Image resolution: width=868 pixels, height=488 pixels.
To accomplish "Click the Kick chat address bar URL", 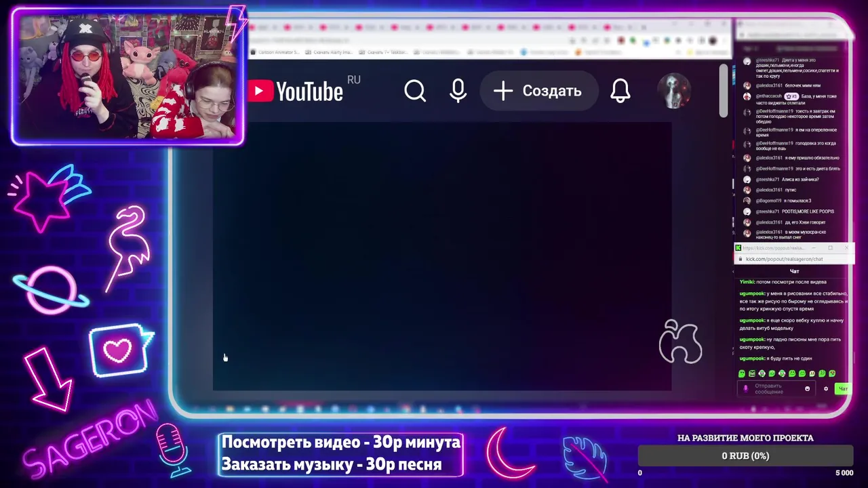I will [x=784, y=259].
